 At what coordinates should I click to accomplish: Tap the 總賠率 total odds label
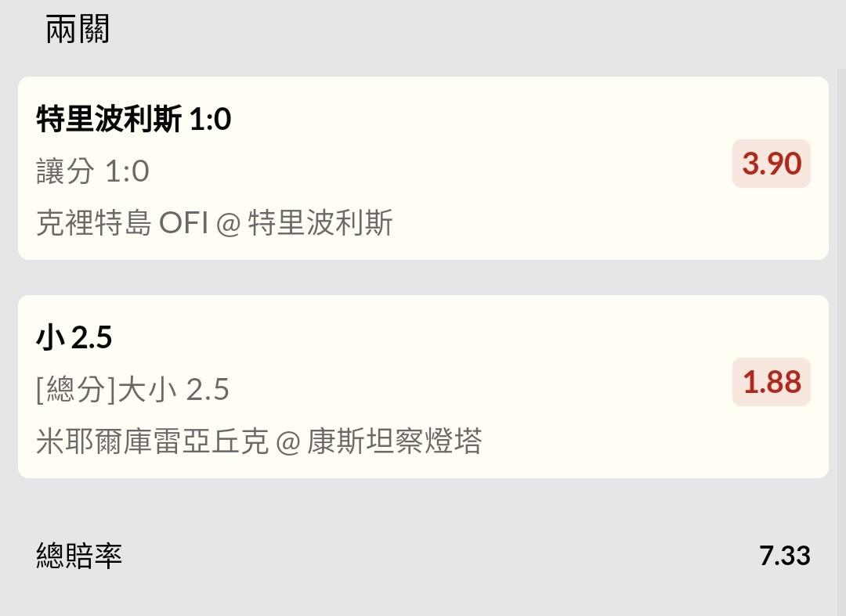click(x=79, y=556)
